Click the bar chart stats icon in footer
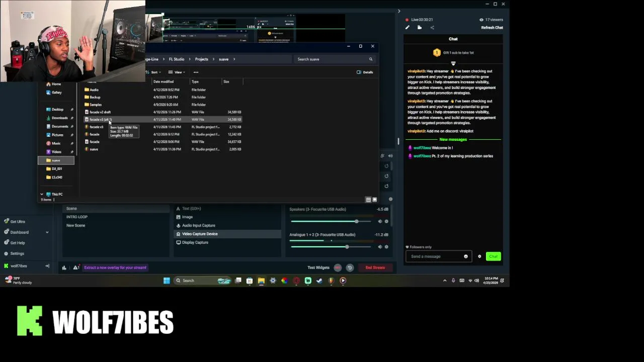 click(x=64, y=267)
